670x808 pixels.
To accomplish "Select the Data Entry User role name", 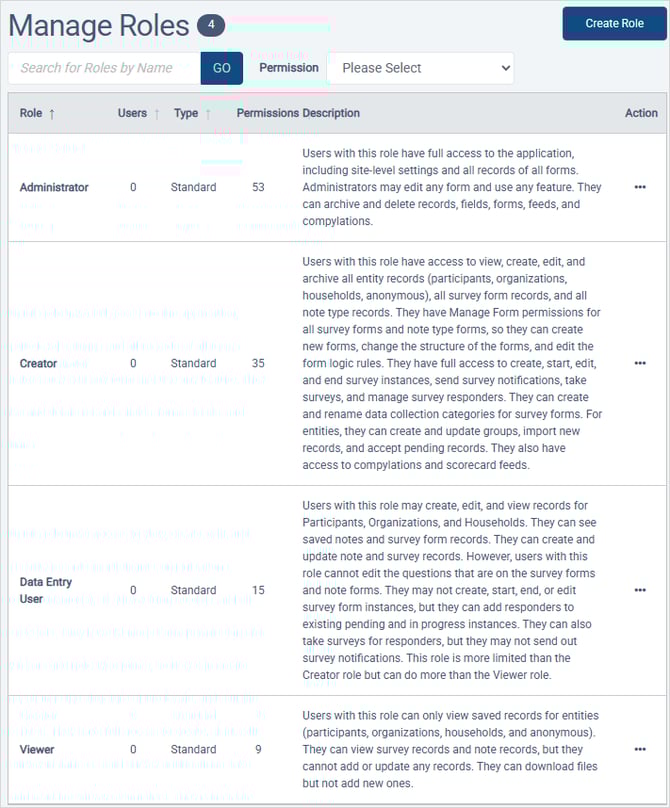I will coord(46,590).
